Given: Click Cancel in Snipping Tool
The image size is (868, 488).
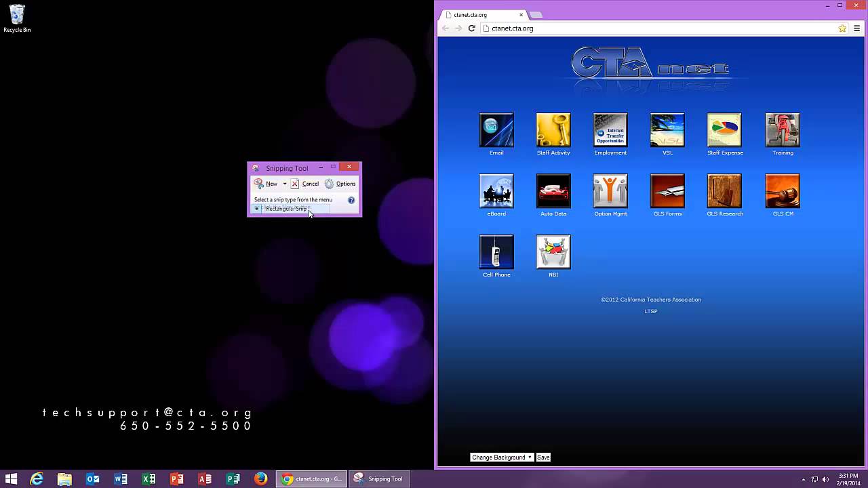Looking at the screenshot, I should (304, 184).
